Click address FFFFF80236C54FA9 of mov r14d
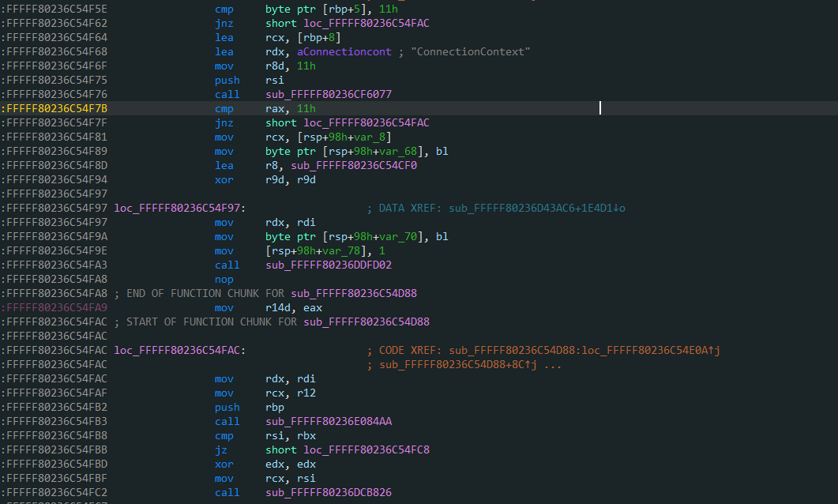The image size is (838, 504). coord(57,307)
